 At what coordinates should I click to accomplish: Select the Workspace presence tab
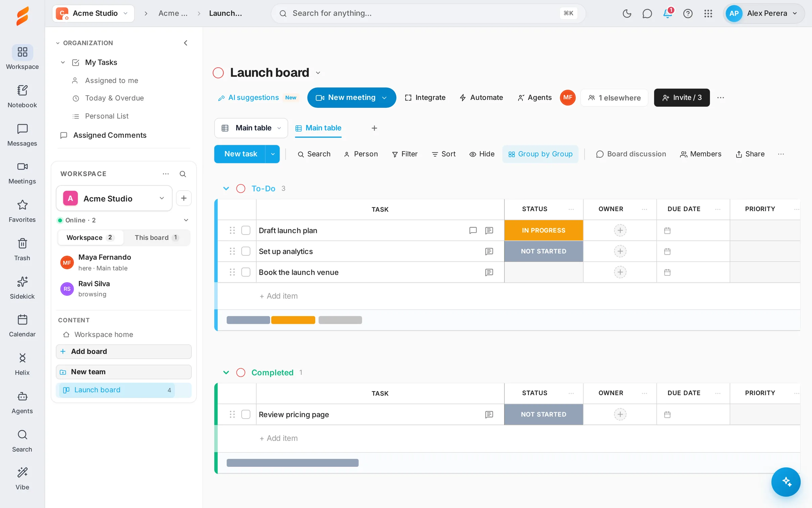click(x=90, y=237)
